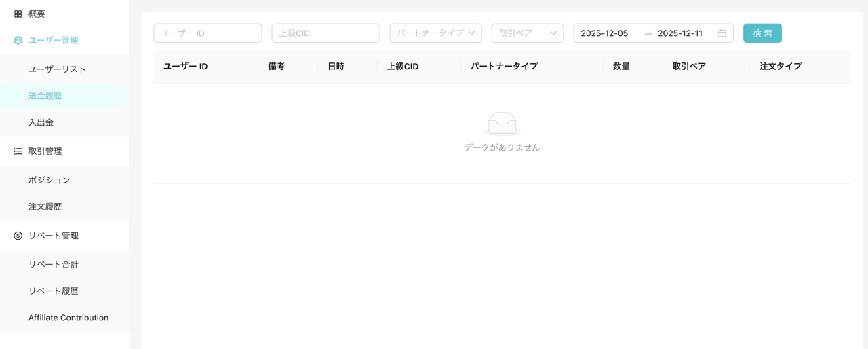Image resolution: width=868 pixels, height=349 pixels.
Task: Select the 送金履歴 menu item
Action: pyautogui.click(x=64, y=96)
